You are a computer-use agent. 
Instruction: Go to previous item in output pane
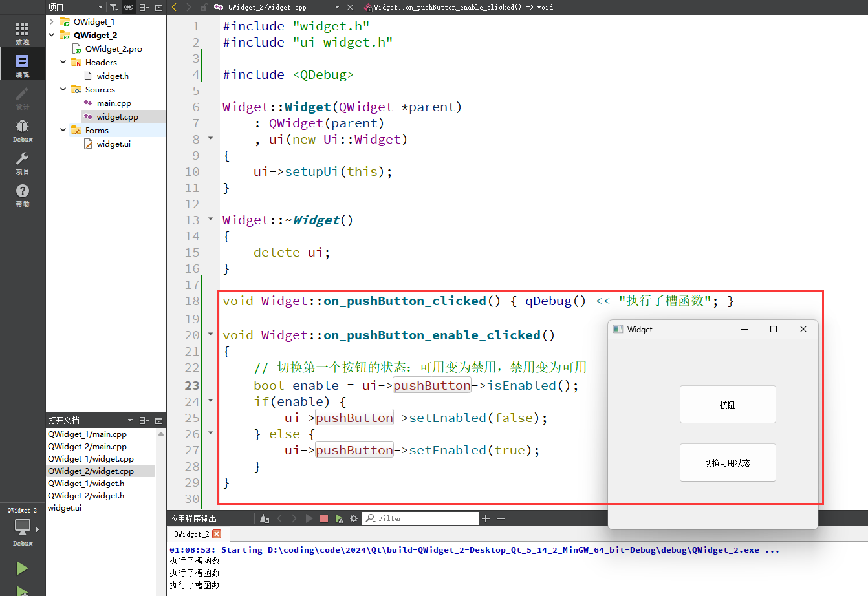(279, 518)
